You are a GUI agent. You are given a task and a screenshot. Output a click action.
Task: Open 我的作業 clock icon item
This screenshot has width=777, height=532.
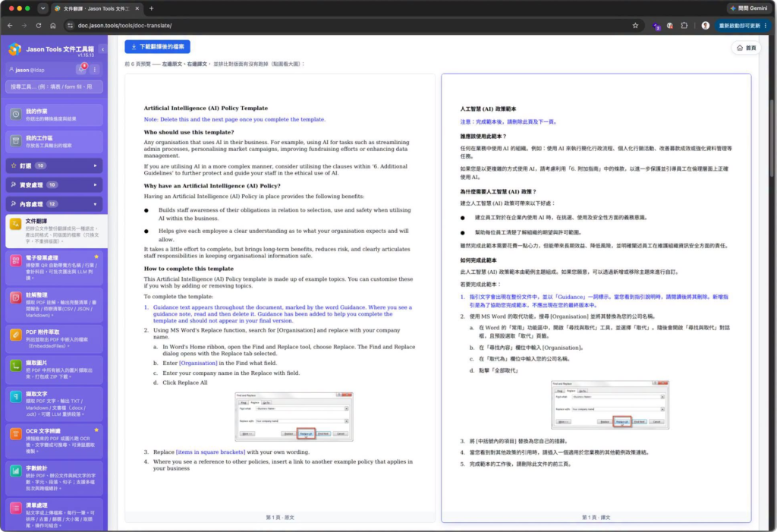tap(16, 115)
